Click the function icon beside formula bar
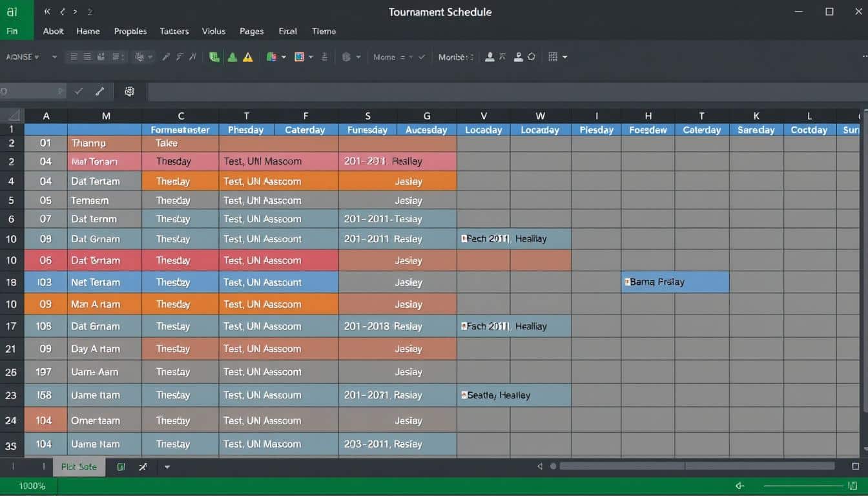The image size is (868, 496). pyautogui.click(x=130, y=92)
